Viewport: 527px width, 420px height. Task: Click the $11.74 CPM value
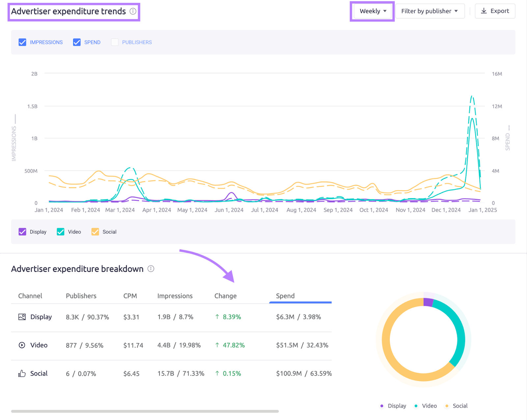coord(133,345)
